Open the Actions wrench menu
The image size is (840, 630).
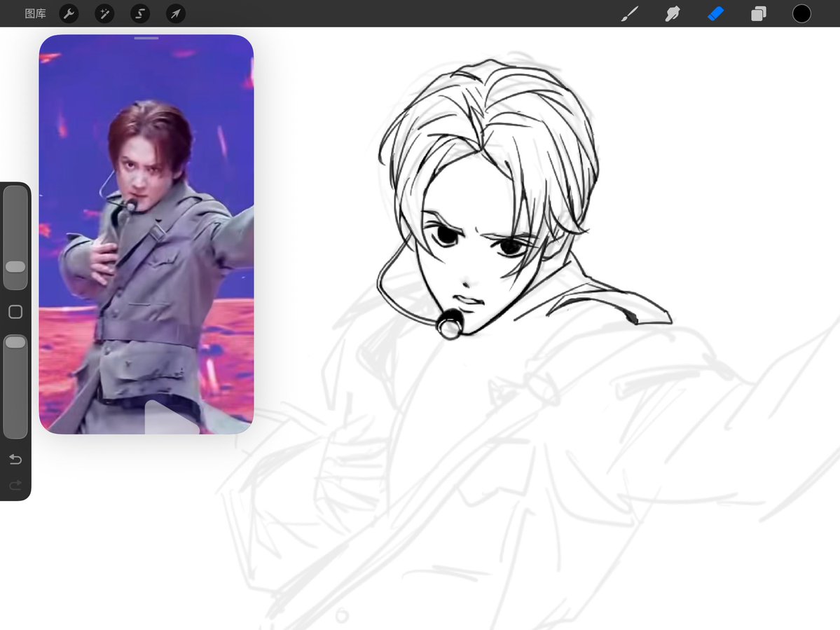click(x=69, y=13)
